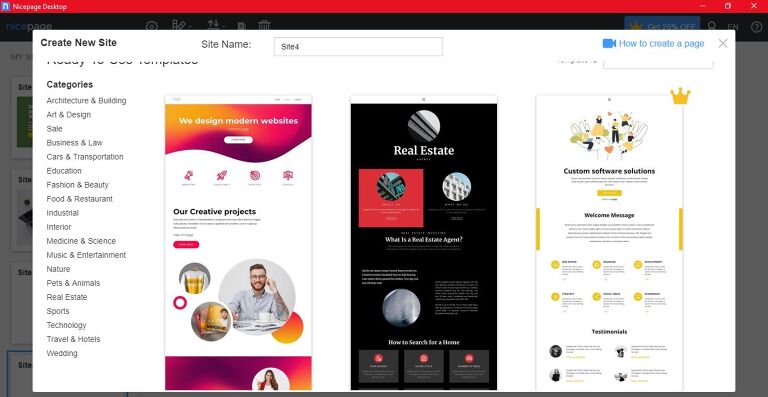Open the settings gear in Nicepage toolbar
Image resolution: width=768 pixels, height=397 pixels.
pyautogui.click(x=152, y=26)
